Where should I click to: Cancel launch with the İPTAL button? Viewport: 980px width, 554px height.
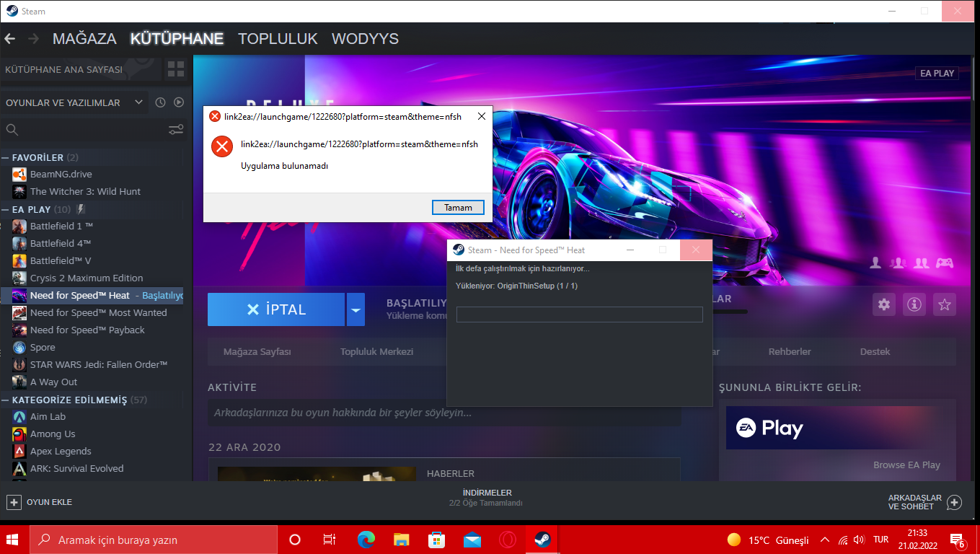click(276, 309)
